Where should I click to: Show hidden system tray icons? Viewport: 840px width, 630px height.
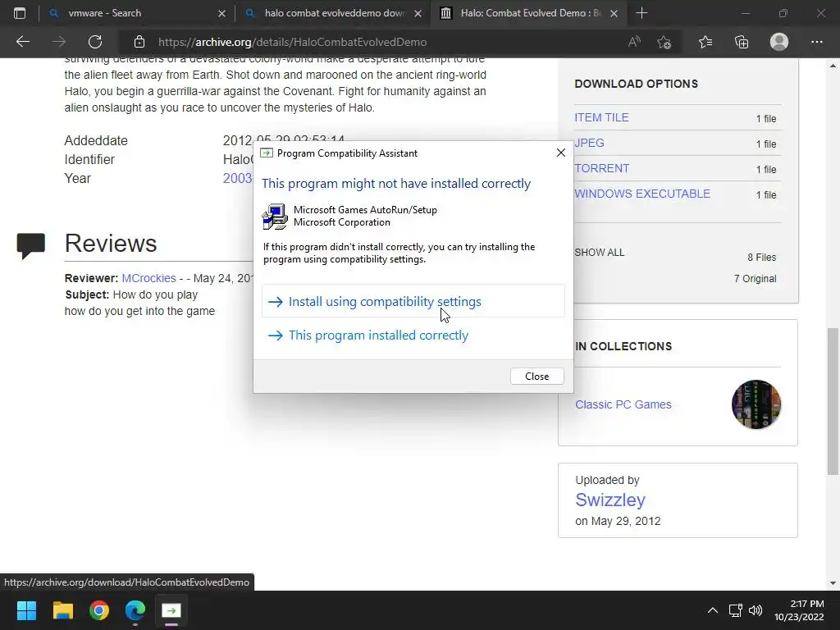click(x=713, y=610)
